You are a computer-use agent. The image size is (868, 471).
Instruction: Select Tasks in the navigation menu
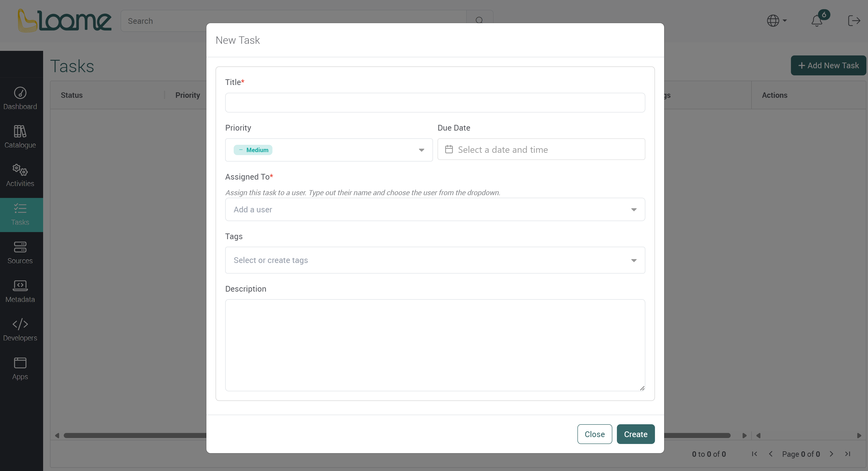[x=20, y=214]
